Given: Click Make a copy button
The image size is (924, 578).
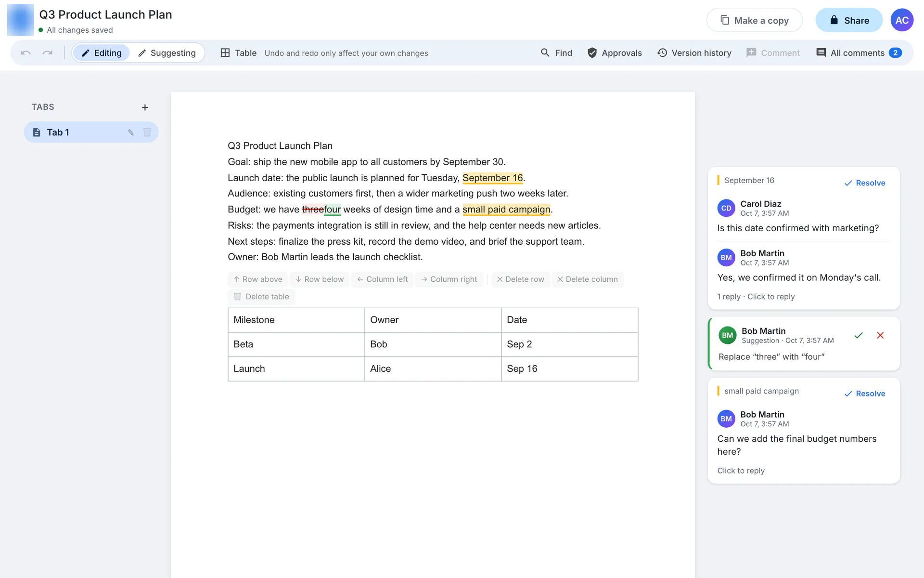Looking at the screenshot, I should click(754, 20).
